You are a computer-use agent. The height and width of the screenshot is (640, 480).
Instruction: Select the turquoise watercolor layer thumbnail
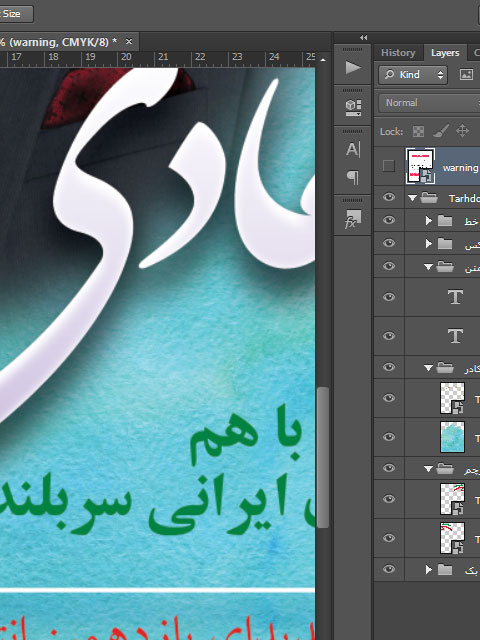452,437
